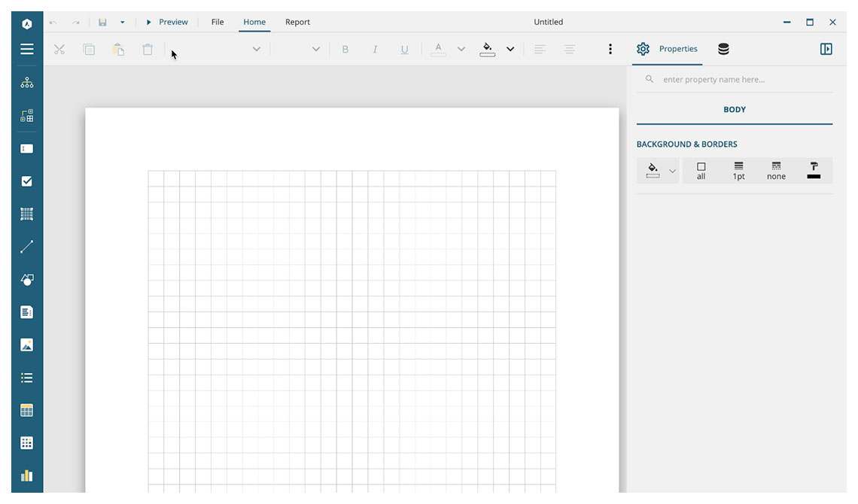
Task: Click the toolbar fill color bucket swatch
Action: point(487,49)
